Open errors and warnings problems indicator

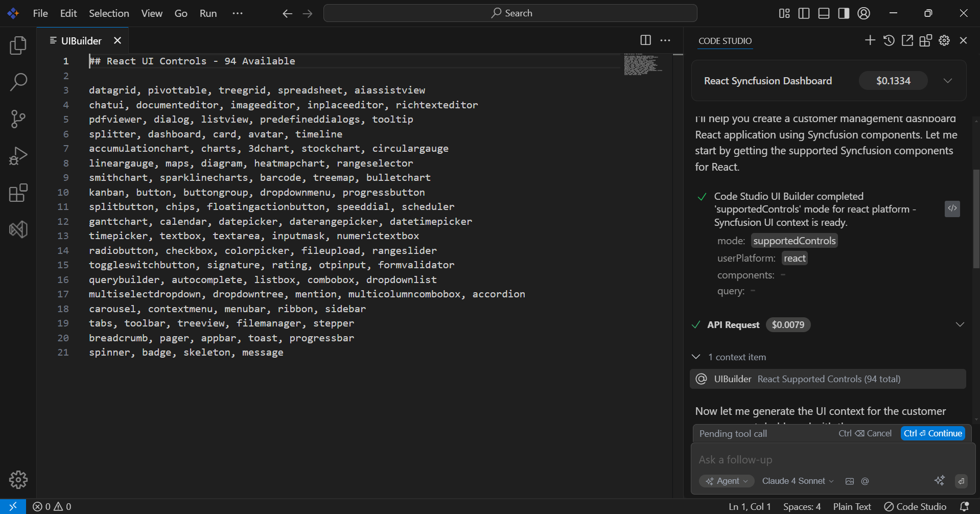(52, 506)
